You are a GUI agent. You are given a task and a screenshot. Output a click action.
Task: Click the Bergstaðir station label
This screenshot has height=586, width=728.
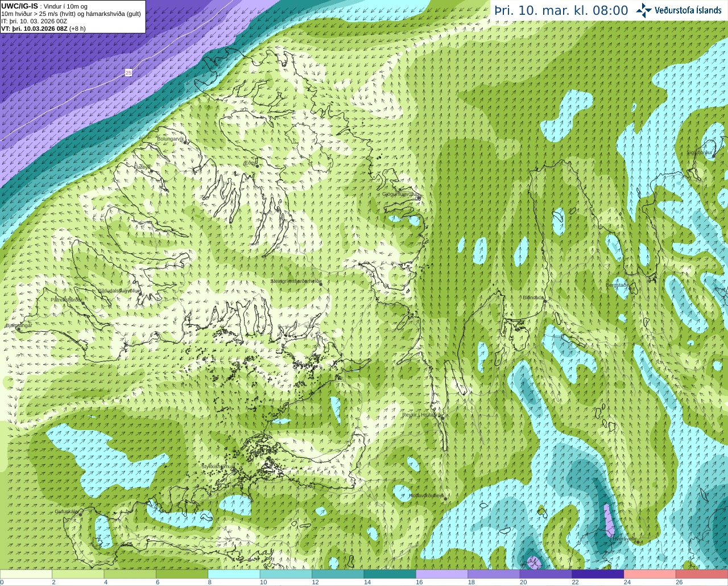pos(617,284)
